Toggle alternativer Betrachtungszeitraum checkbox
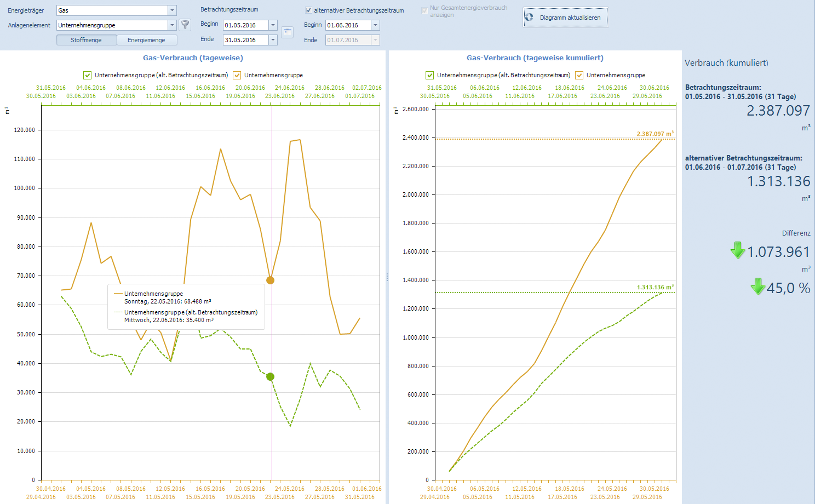 point(308,10)
